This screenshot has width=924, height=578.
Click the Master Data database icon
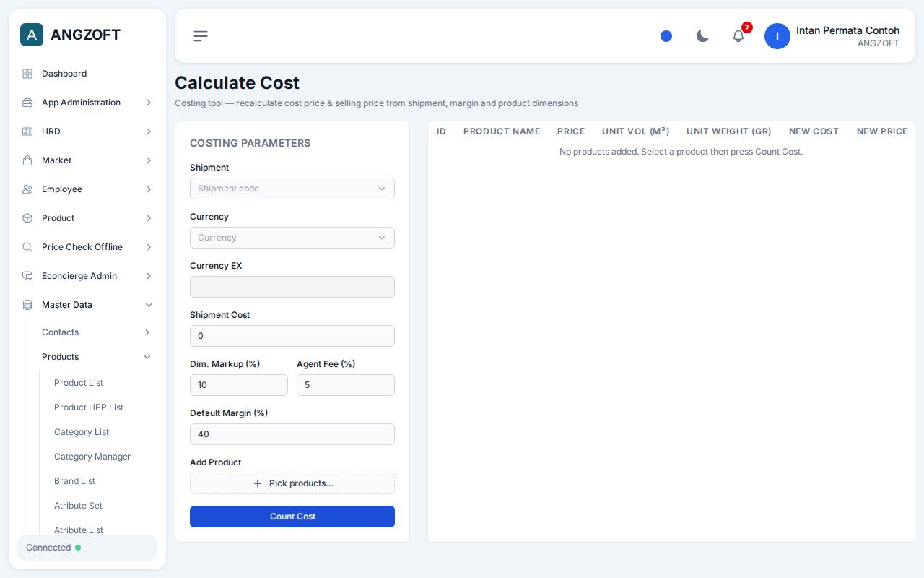(27, 305)
